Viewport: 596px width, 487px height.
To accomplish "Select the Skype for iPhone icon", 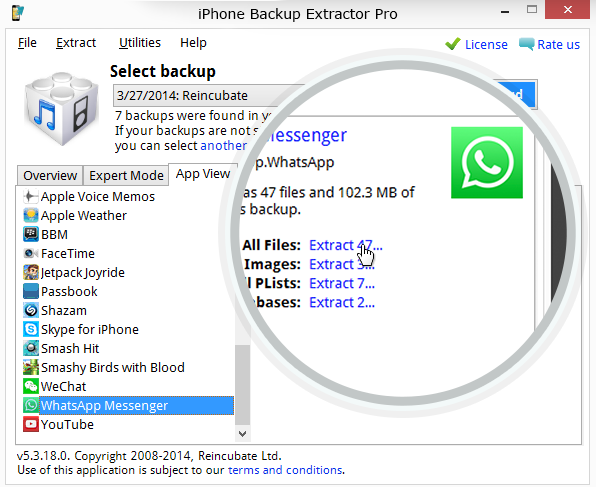I will 30,330.
